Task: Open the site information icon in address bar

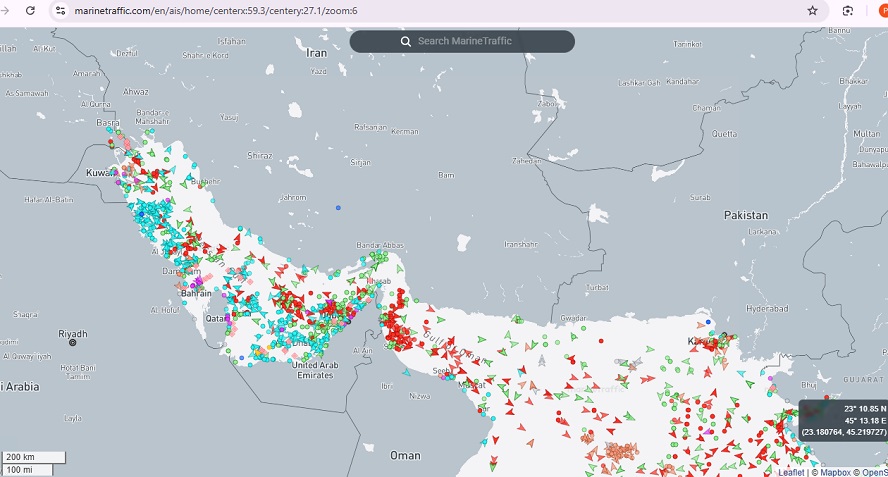Action: (61, 10)
